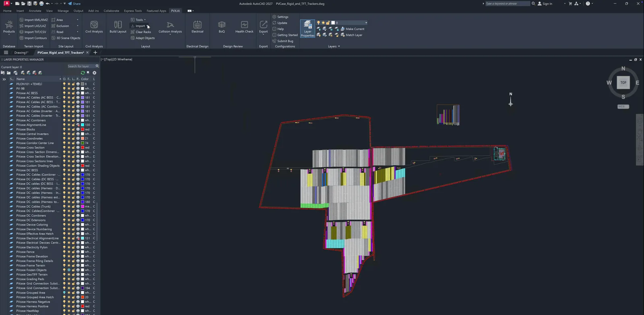
Task: Toggle the Layer Properties palette button
Action: point(308,29)
